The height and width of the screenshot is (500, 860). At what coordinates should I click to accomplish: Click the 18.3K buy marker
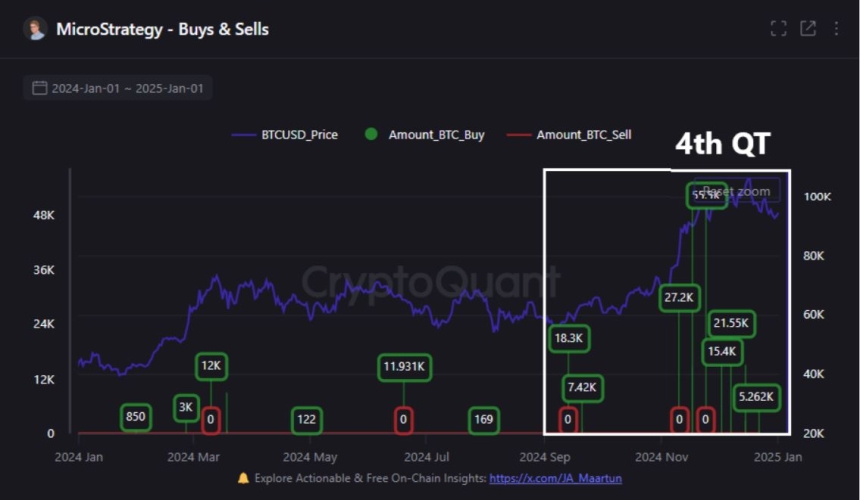[x=569, y=338]
